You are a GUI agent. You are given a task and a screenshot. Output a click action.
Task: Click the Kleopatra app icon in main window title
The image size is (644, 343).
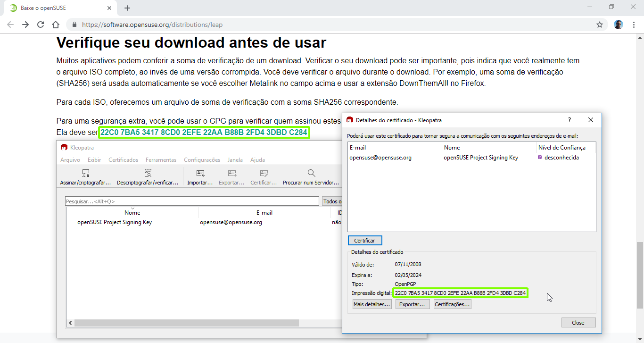[x=64, y=148]
